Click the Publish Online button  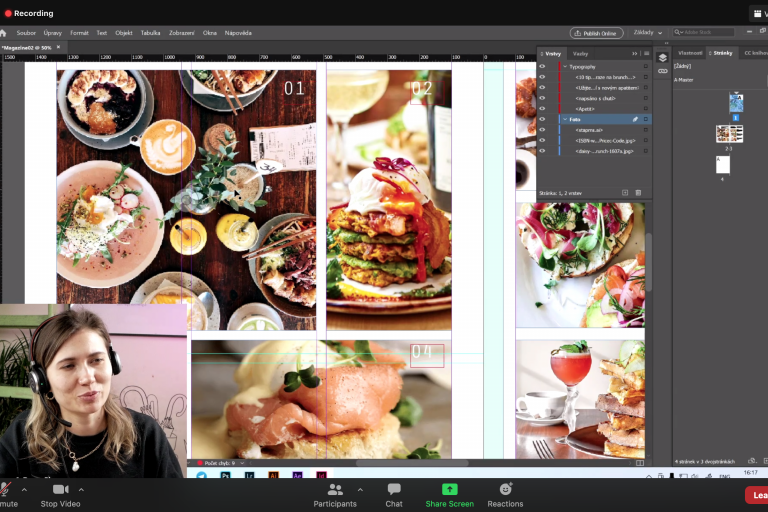click(598, 33)
